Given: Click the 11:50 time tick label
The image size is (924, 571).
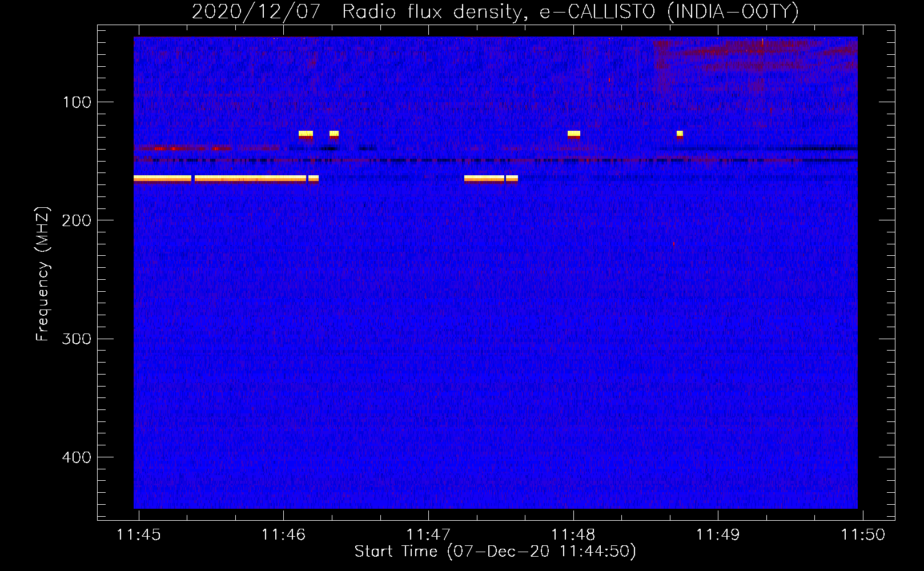Looking at the screenshot, I should 862,535.
